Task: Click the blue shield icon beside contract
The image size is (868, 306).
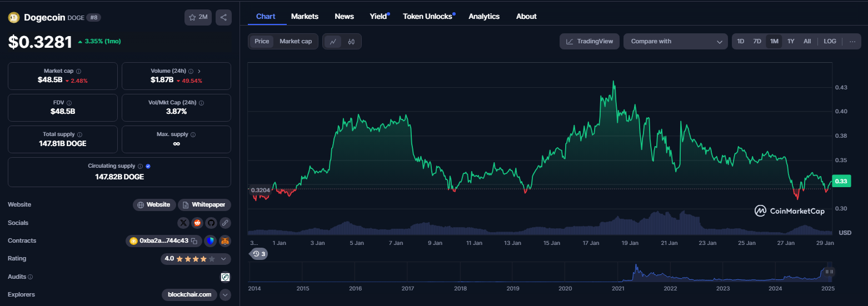Action: click(210, 241)
